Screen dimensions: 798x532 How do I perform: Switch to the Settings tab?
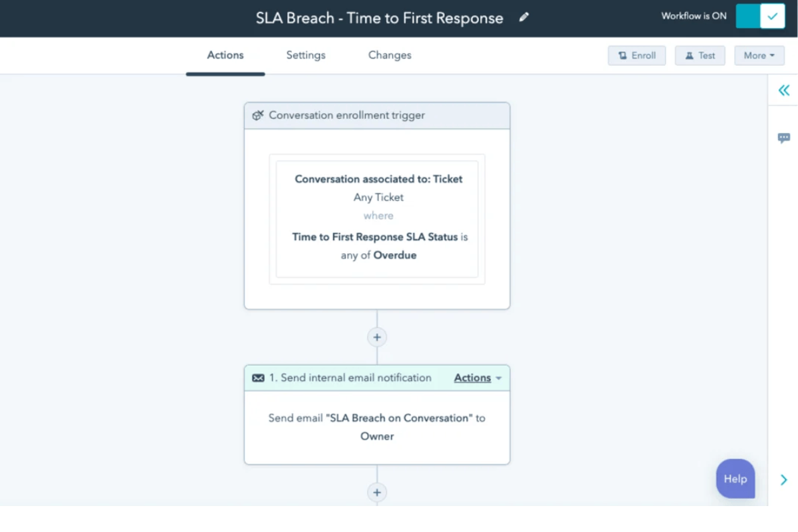click(x=305, y=55)
